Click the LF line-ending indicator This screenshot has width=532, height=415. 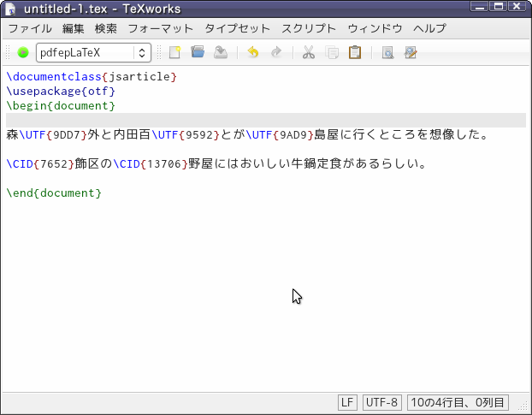pyautogui.click(x=347, y=402)
